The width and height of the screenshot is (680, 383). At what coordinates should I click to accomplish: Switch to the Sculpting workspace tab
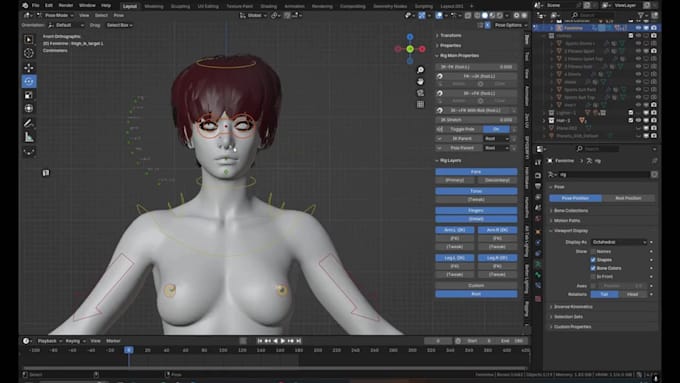(x=180, y=7)
